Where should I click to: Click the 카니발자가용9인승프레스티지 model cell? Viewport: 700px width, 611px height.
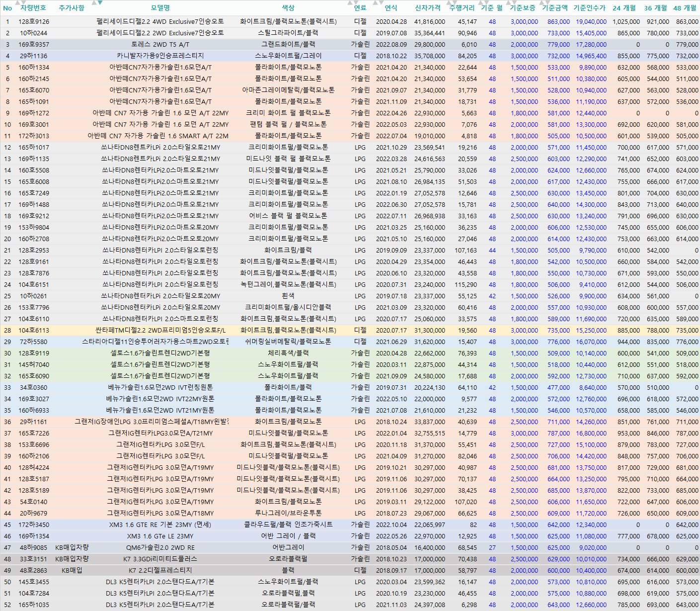160,56
